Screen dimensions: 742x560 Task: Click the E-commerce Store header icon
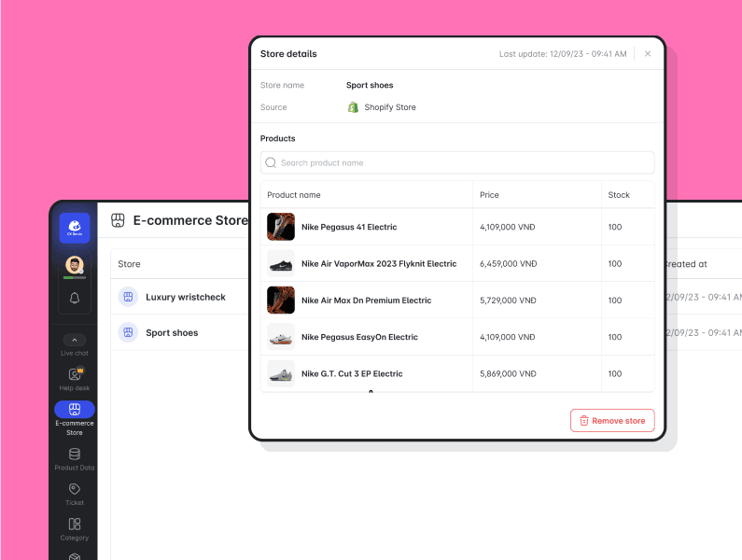118,220
